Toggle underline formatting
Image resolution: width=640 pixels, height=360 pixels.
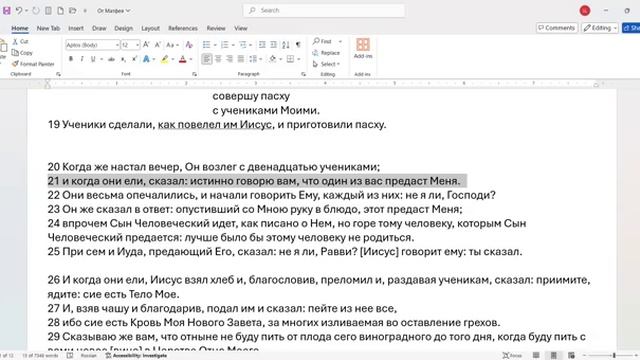click(x=93, y=59)
